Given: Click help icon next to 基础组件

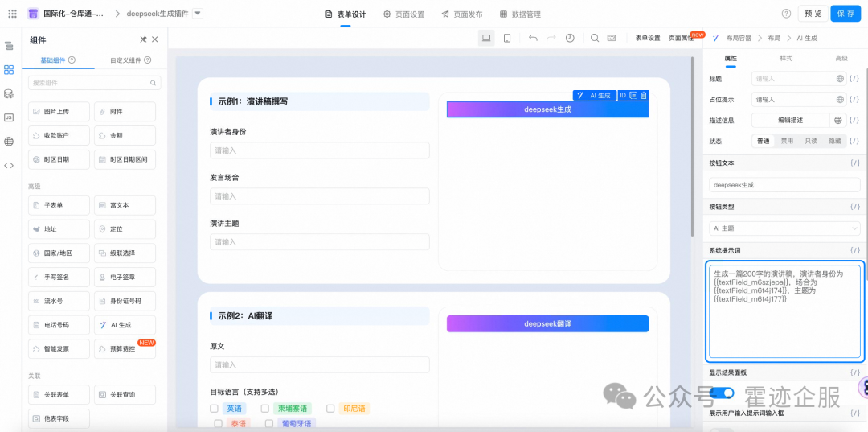Looking at the screenshot, I should coord(72,60).
